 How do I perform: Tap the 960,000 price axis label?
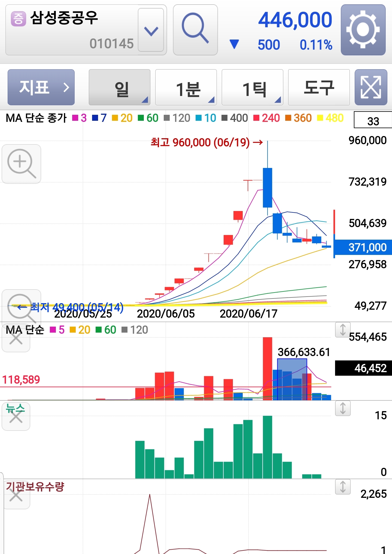(367, 140)
